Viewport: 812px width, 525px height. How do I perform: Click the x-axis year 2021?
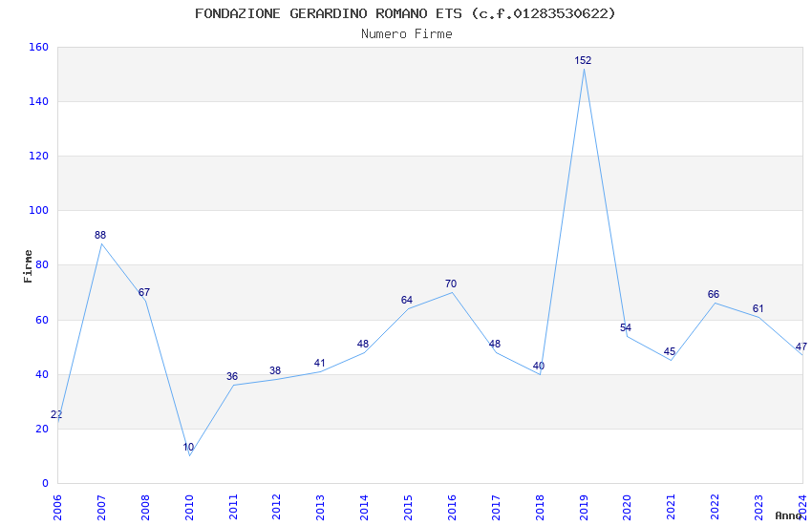click(x=672, y=507)
